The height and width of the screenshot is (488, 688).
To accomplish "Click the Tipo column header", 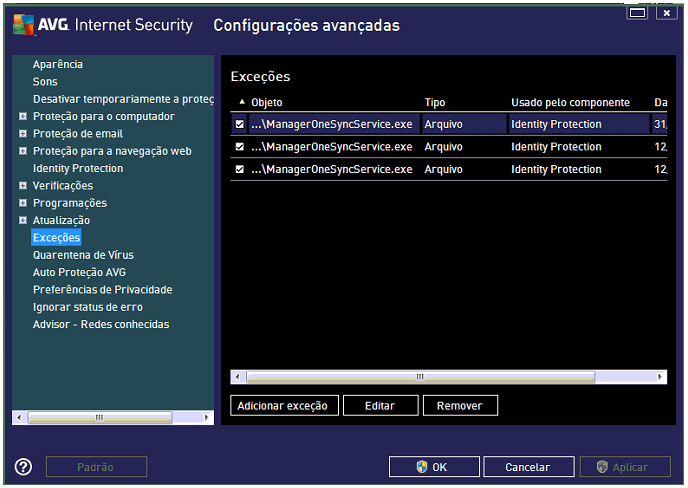I will point(435,102).
